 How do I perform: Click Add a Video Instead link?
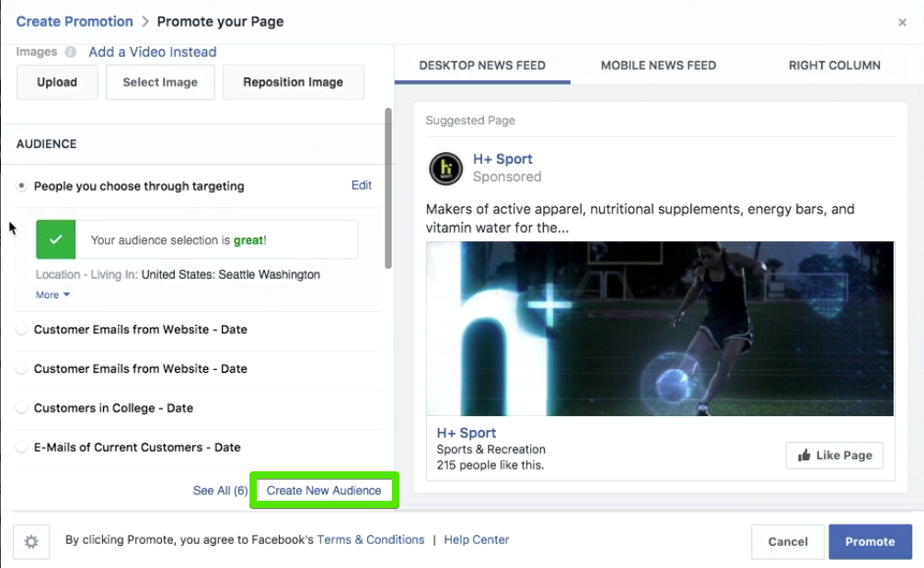pyautogui.click(x=153, y=52)
